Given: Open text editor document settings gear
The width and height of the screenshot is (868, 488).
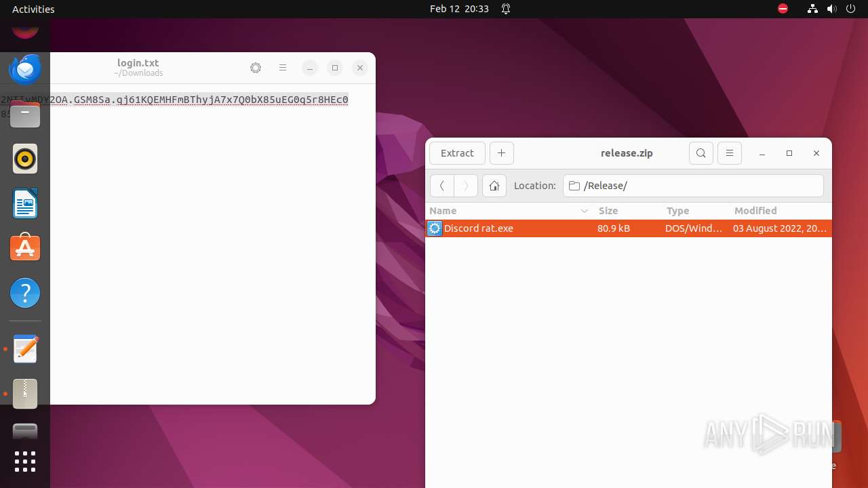Looking at the screenshot, I should pyautogui.click(x=256, y=68).
